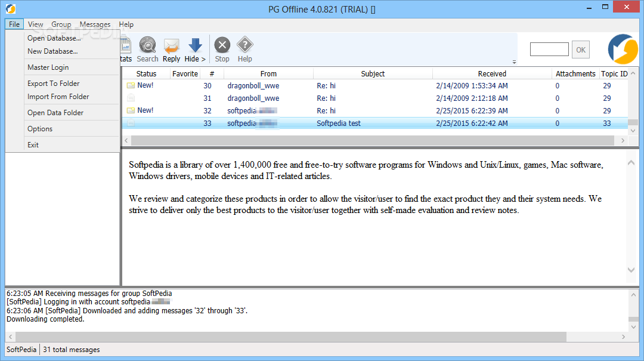Screen dimensions: 644x361
Task: Click New! envelope icon for message 30
Action: pos(131,85)
